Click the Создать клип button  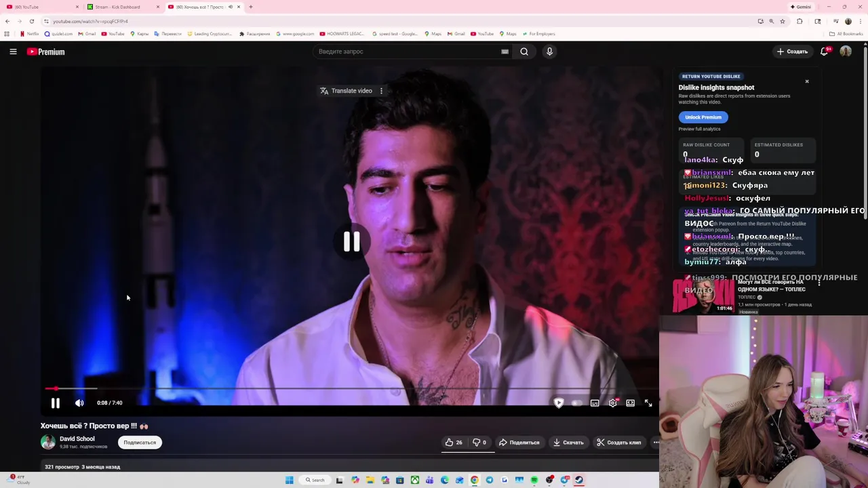tap(618, 443)
